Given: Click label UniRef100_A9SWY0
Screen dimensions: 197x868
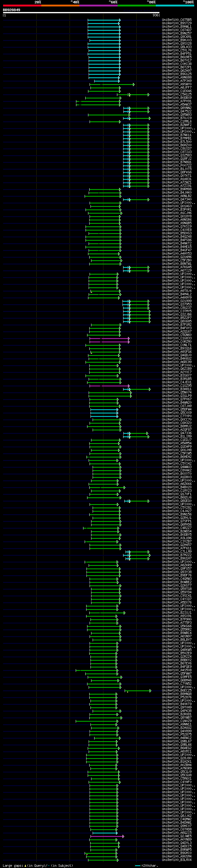Looking at the screenshot, I should coord(177,84).
